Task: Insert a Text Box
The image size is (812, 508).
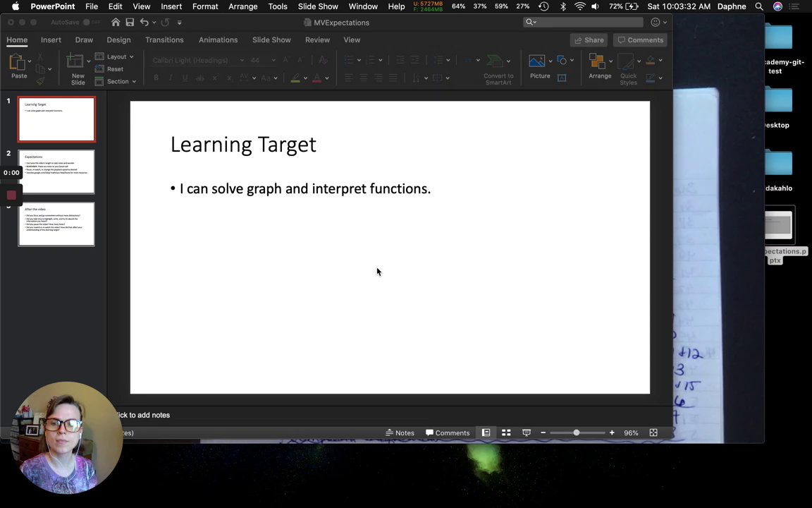Action: 562,78
